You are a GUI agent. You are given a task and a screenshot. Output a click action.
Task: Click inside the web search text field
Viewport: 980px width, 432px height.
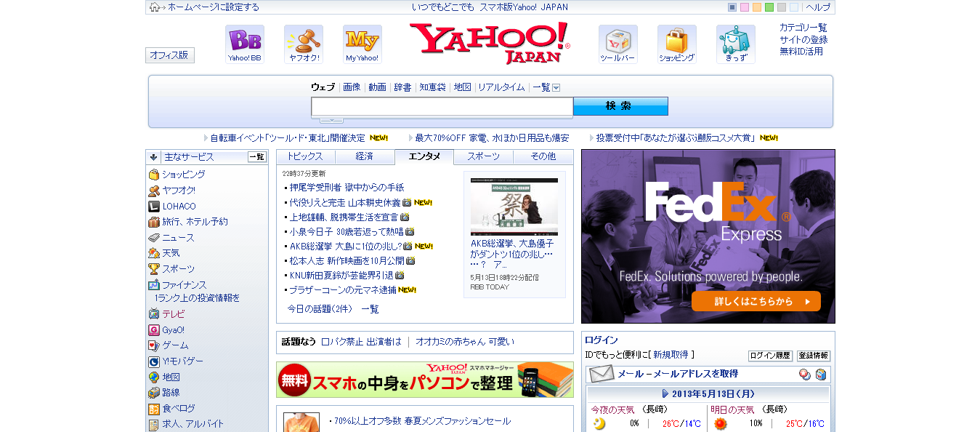pyautogui.click(x=442, y=107)
